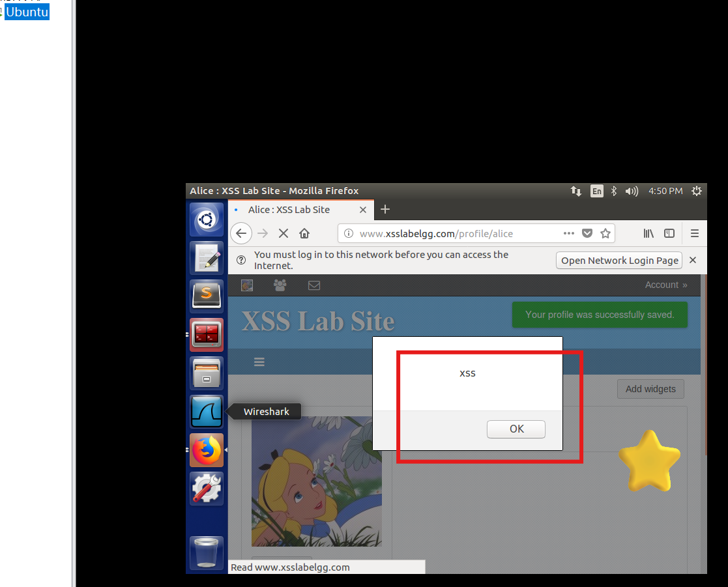Open the Firefox hamburger menu
728x587 pixels.
click(x=695, y=233)
